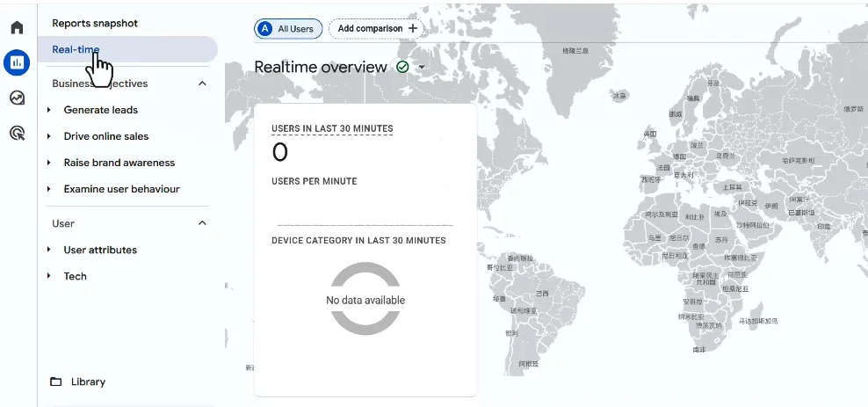
Task: Open the Examine user behaviour reports
Action: [x=122, y=189]
